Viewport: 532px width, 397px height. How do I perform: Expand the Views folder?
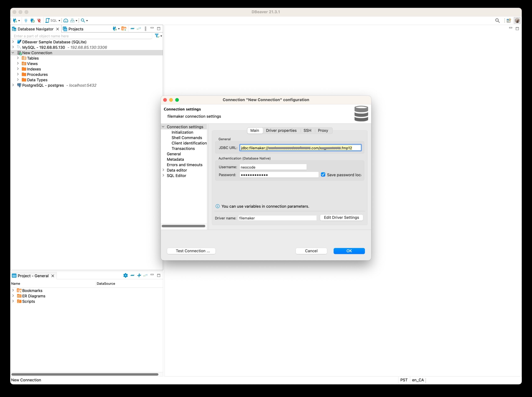[18, 63]
